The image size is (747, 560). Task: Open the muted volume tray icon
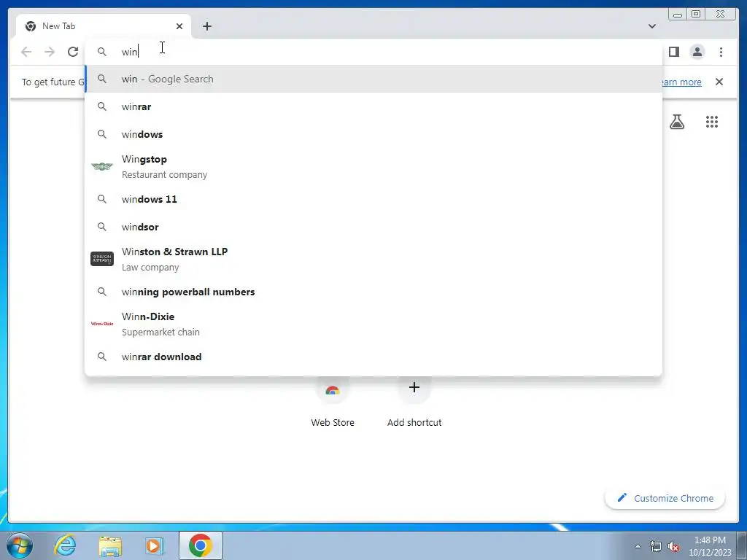pos(673,546)
